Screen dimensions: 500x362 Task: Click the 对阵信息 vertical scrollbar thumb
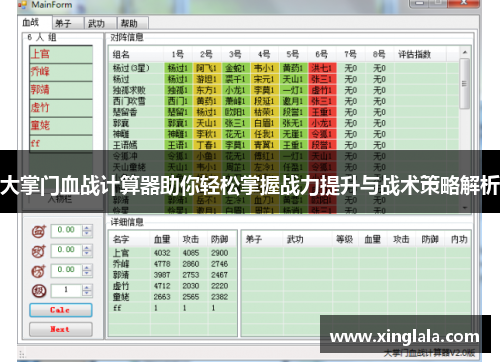tap(465, 83)
